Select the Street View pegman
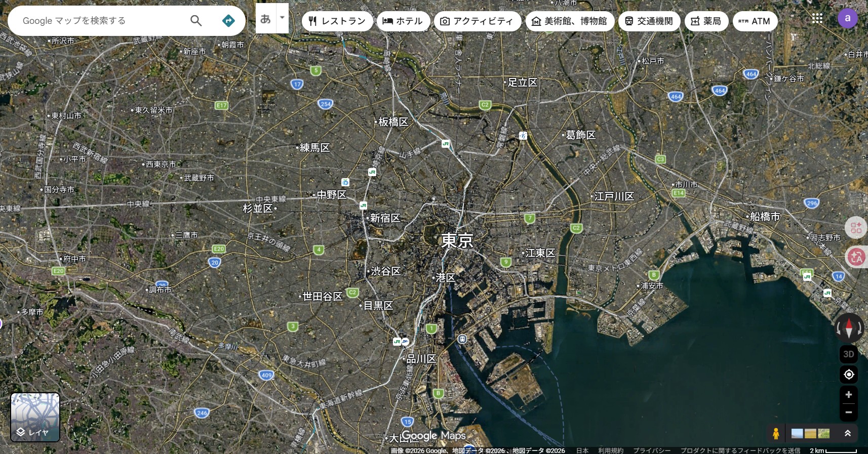The height and width of the screenshot is (454, 868). (x=775, y=433)
